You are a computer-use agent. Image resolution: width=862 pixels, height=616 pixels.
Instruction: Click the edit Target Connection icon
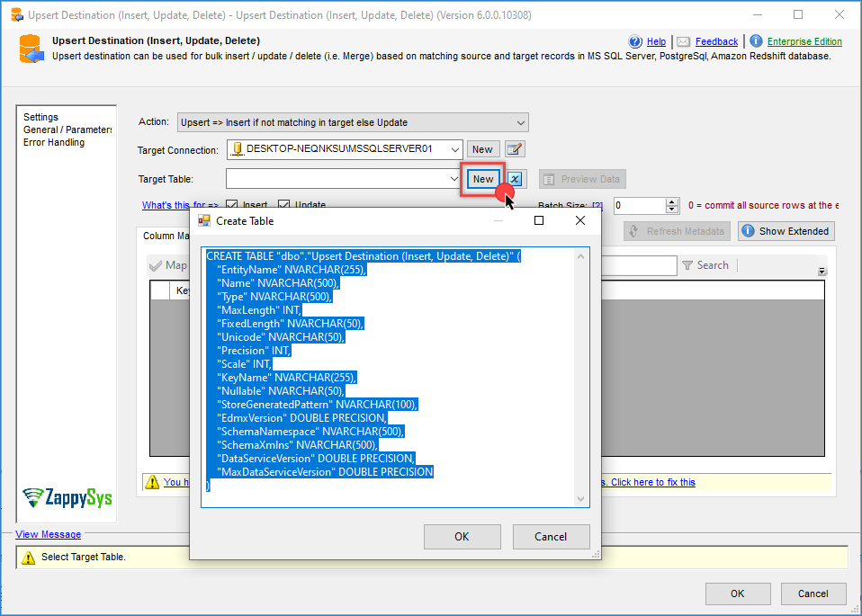pyautogui.click(x=515, y=149)
